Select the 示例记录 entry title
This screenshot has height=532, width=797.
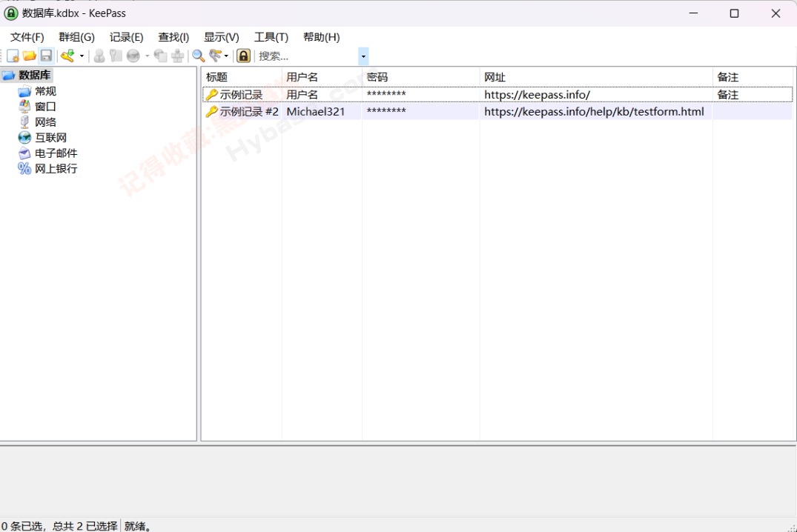242,95
